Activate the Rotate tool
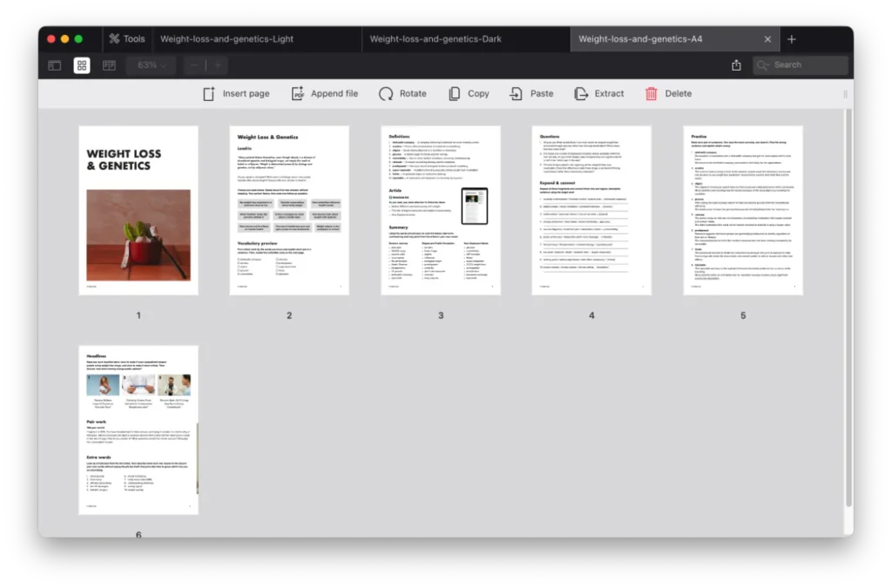 click(402, 93)
